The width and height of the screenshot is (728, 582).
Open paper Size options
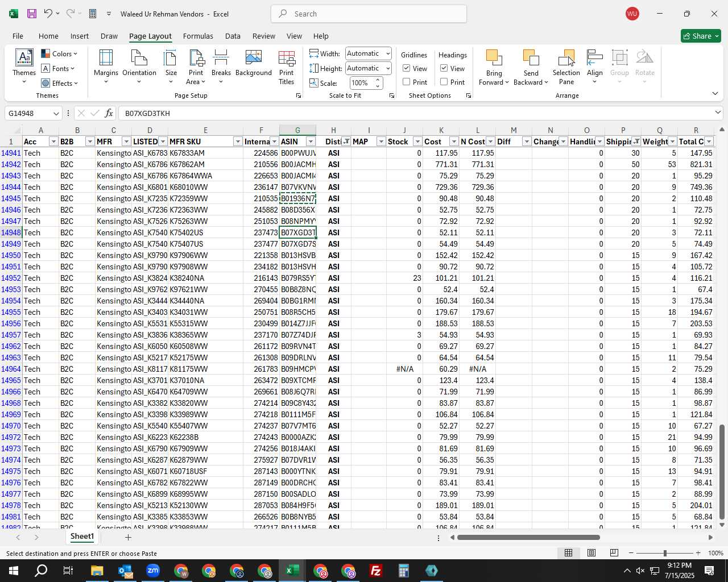pos(171,66)
